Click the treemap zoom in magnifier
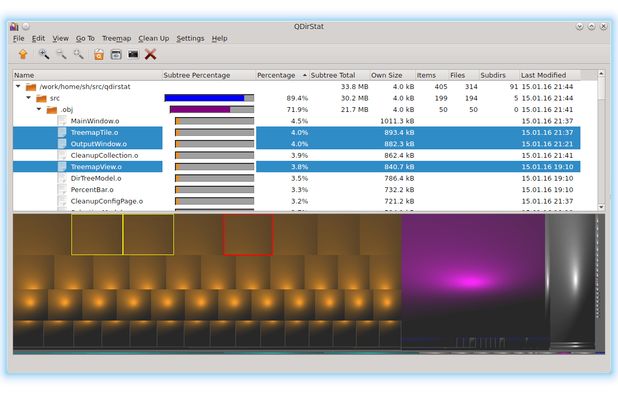 coord(44,54)
